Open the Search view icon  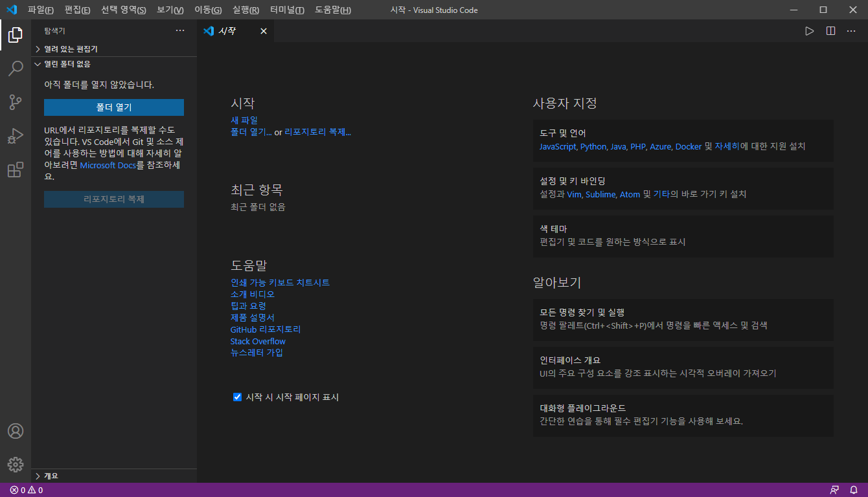click(x=16, y=69)
